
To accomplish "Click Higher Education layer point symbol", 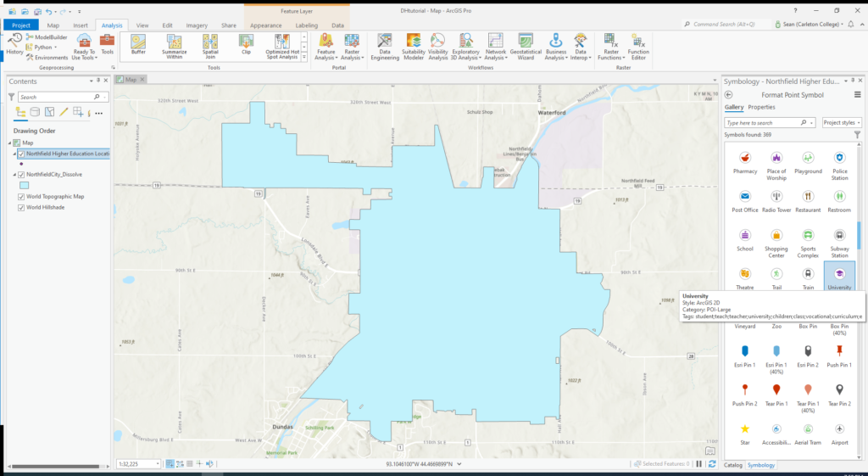I will 21,164.
